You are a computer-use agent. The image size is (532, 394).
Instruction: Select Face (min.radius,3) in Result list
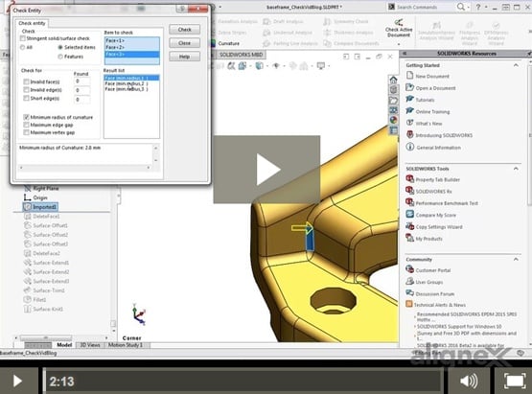tap(131, 89)
